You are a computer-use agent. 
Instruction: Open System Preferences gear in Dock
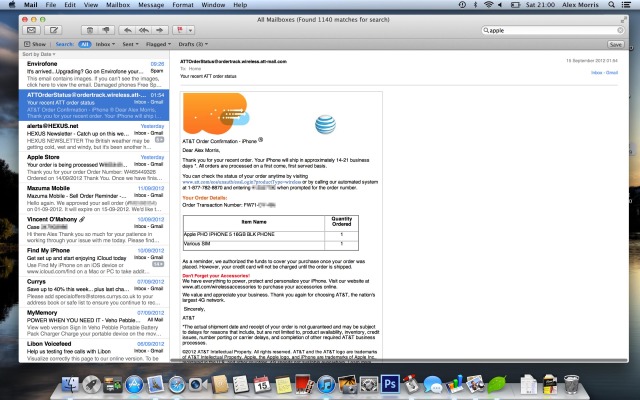point(369,384)
